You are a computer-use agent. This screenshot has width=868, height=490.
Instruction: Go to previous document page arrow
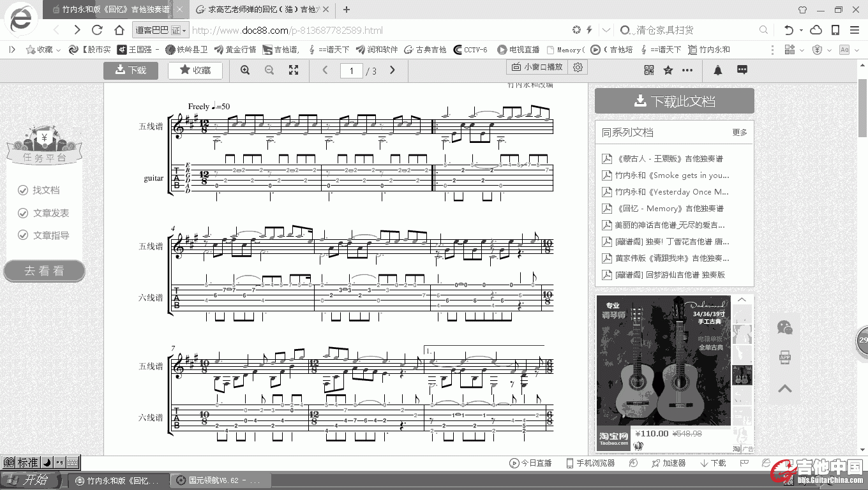coord(325,70)
